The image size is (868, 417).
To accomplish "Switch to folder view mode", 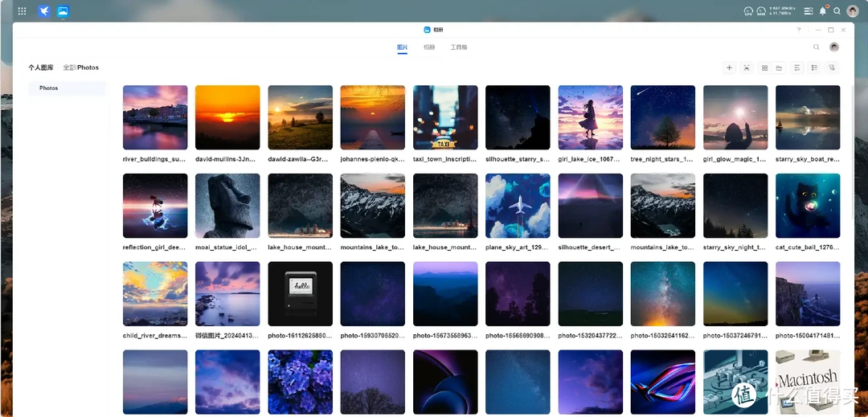I will (779, 68).
